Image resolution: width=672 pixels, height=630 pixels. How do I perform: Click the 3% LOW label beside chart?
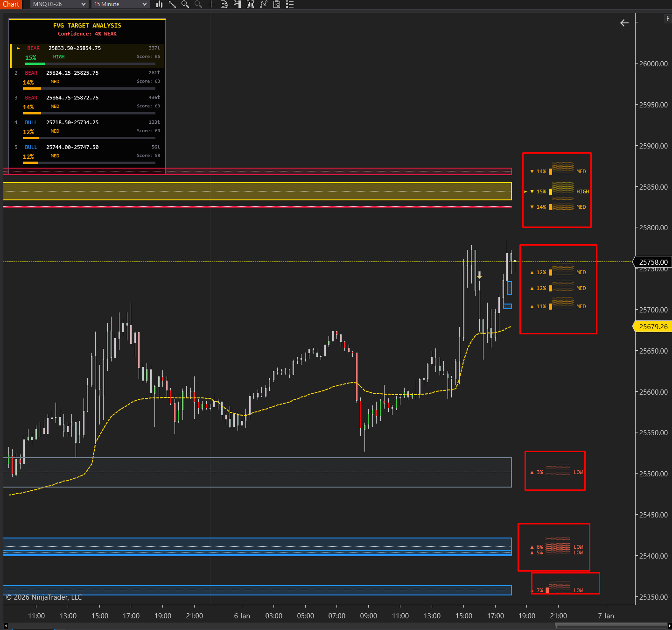pyautogui.click(x=556, y=472)
